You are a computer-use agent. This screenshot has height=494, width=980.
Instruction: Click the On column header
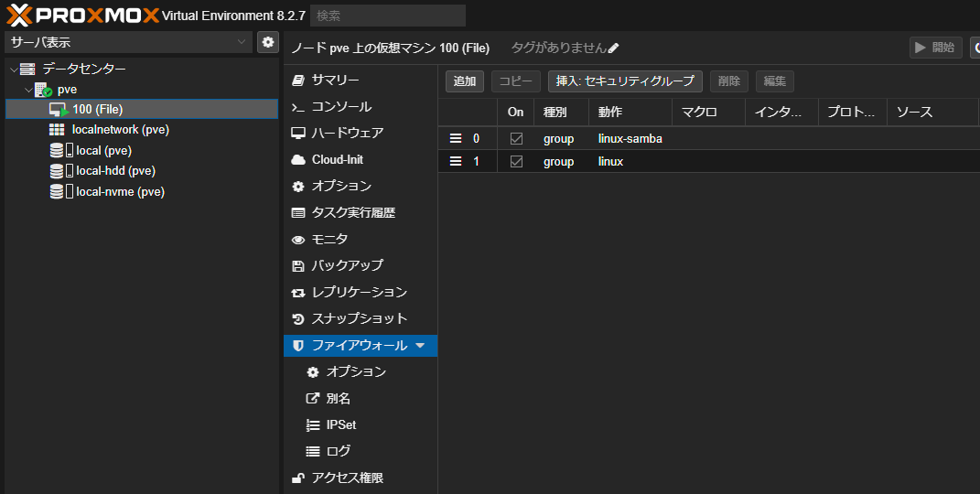coord(516,113)
